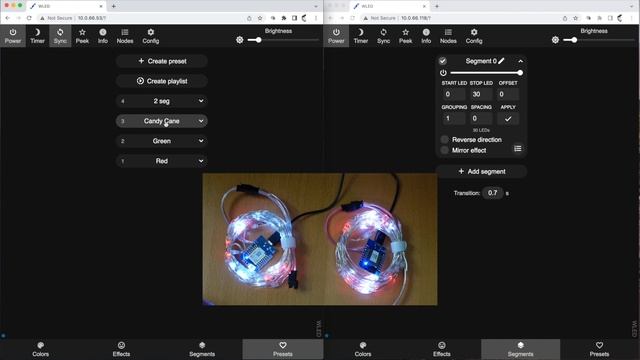Open Nodes list in the right WLED window

click(x=448, y=36)
